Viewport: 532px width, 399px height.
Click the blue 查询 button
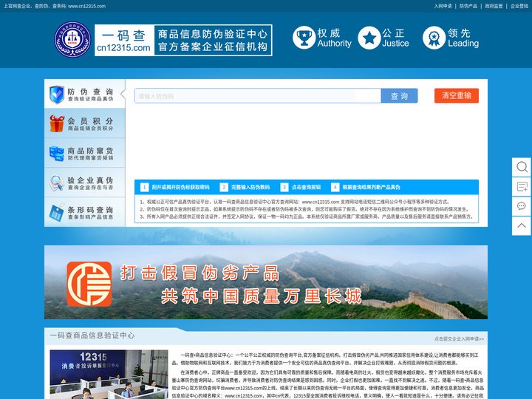click(x=399, y=95)
